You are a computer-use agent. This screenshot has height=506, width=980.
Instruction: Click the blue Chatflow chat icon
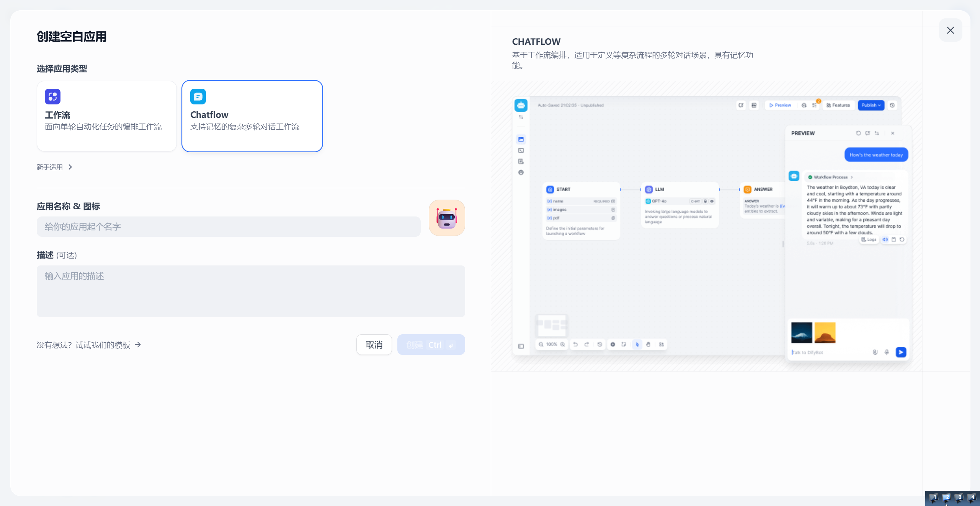coord(198,96)
